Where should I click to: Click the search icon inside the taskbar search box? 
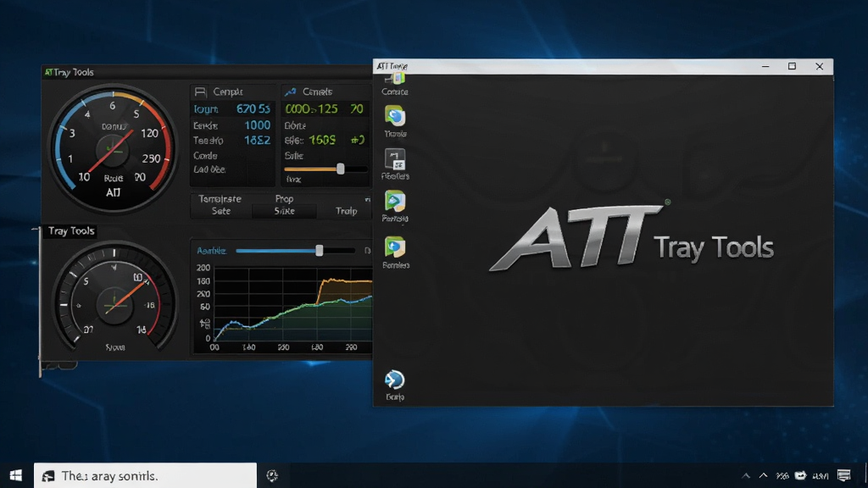tap(48, 476)
